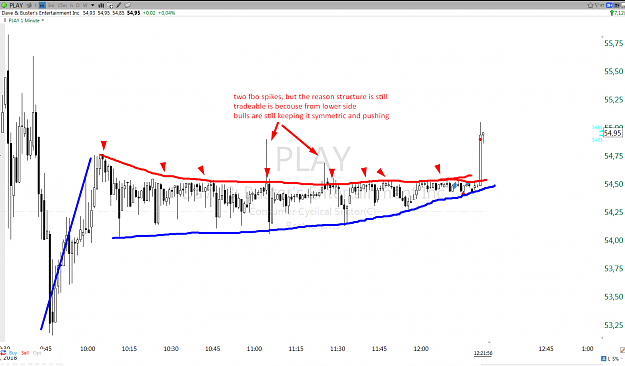Click the Dave & Buster's Entertainment Inc name
The height and width of the screenshot is (366, 625).
coord(40,13)
